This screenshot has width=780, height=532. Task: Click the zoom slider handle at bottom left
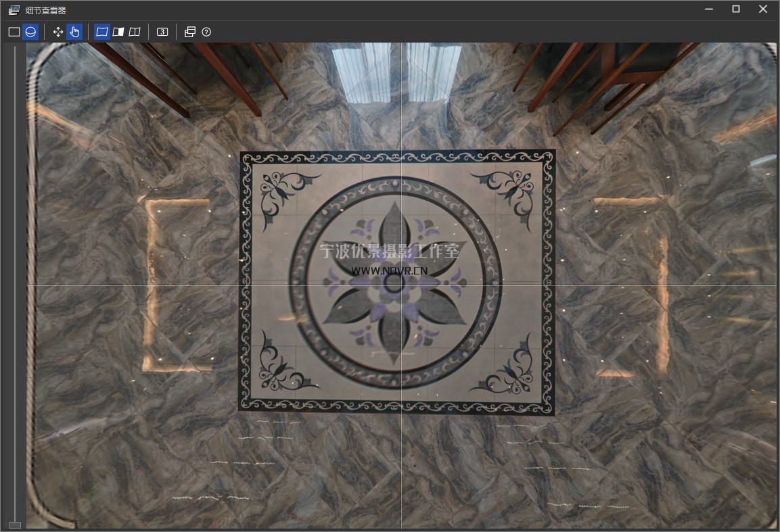click(14, 525)
